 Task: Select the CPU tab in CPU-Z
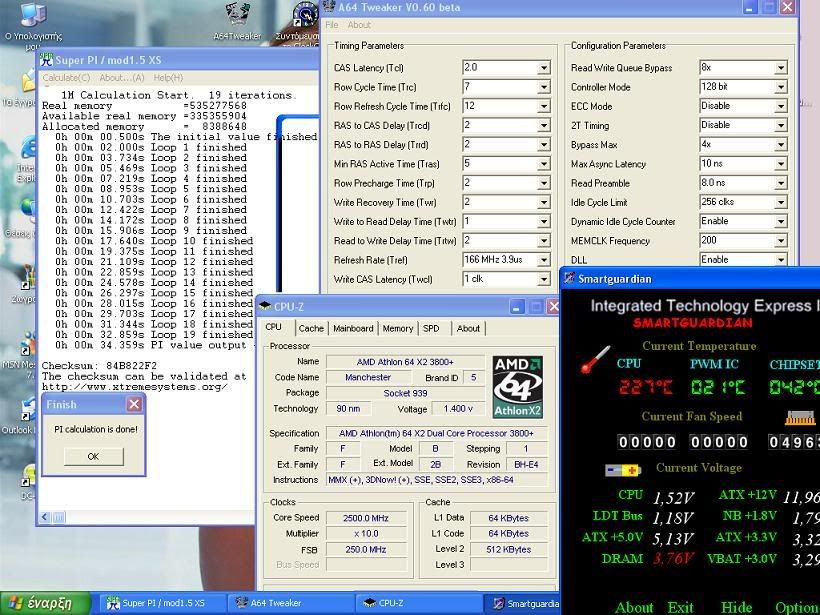(x=274, y=327)
